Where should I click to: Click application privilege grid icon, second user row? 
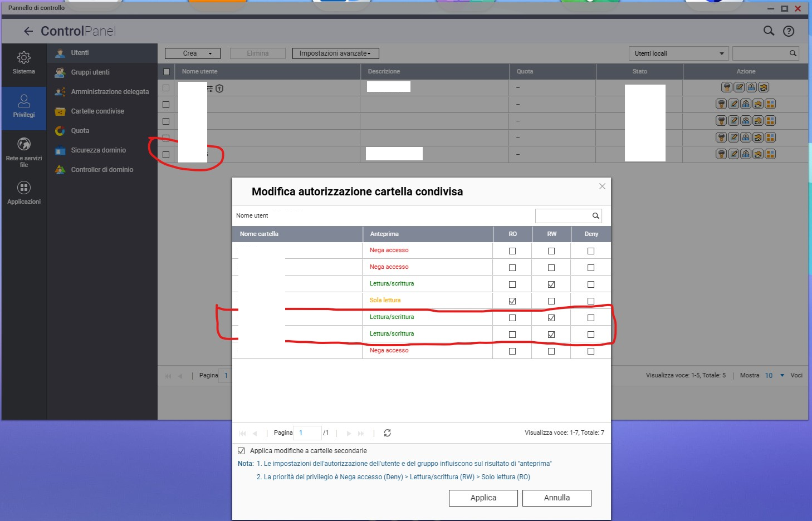pyautogui.click(x=770, y=104)
